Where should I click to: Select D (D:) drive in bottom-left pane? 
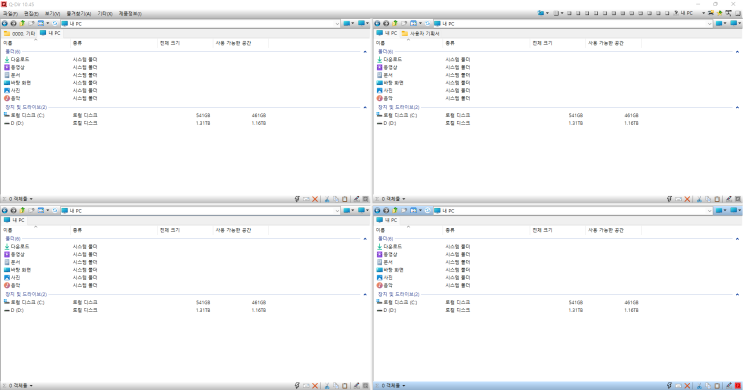click(x=14, y=310)
